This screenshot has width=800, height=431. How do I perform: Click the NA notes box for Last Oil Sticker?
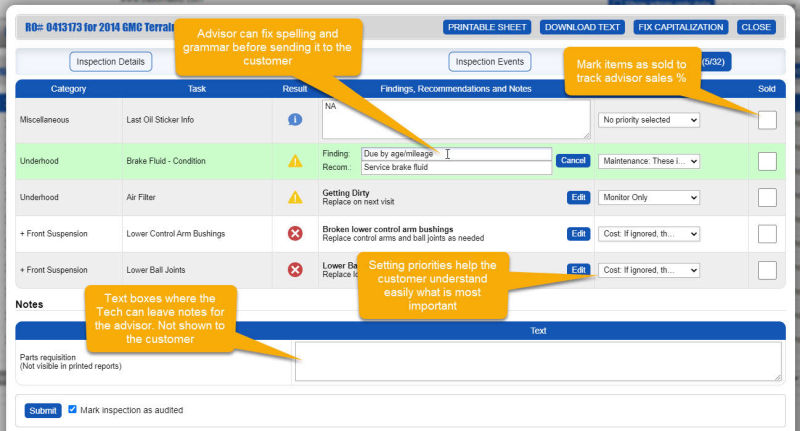point(456,119)
